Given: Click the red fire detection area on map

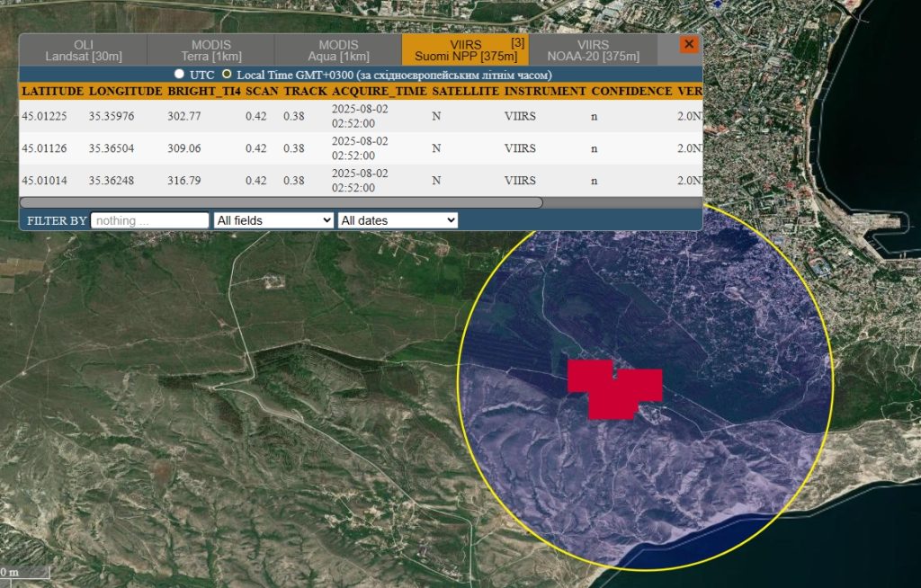Looking at the screenshot, I should pos(614,392).
